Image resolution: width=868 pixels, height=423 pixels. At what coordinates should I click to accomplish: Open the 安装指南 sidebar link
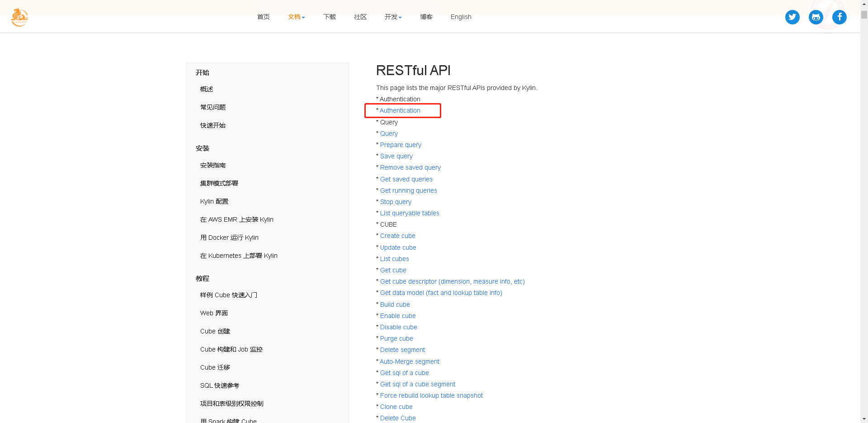213,165
